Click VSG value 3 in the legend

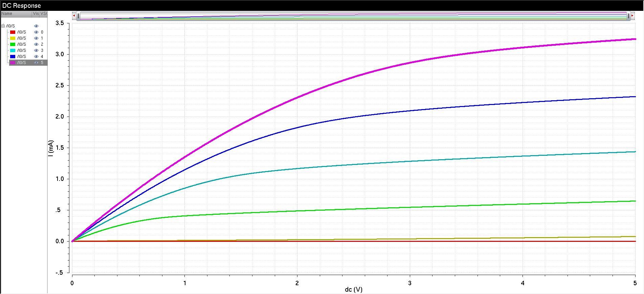pos(42,50)
